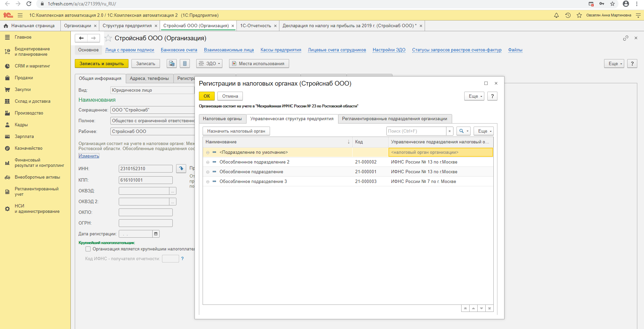
Task: Clear the search field with X icon
Action: point(450,131)
